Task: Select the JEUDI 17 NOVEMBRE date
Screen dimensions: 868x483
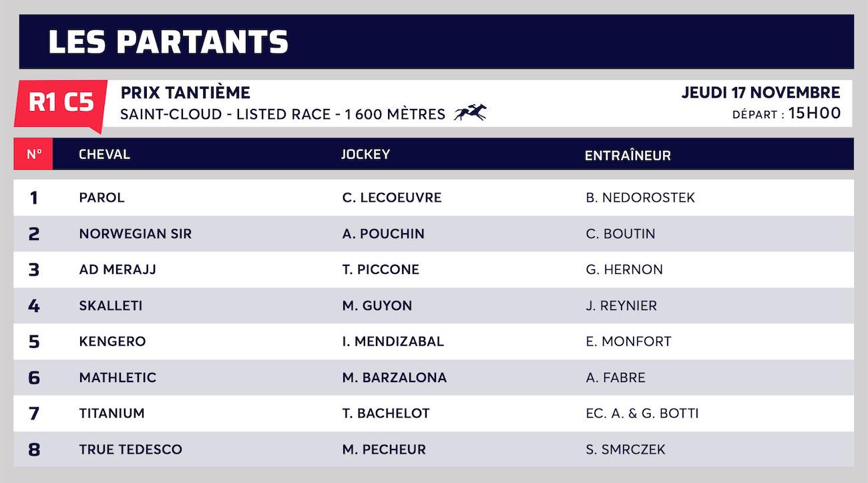Action: pyautogui.click(x=761, y=93)
